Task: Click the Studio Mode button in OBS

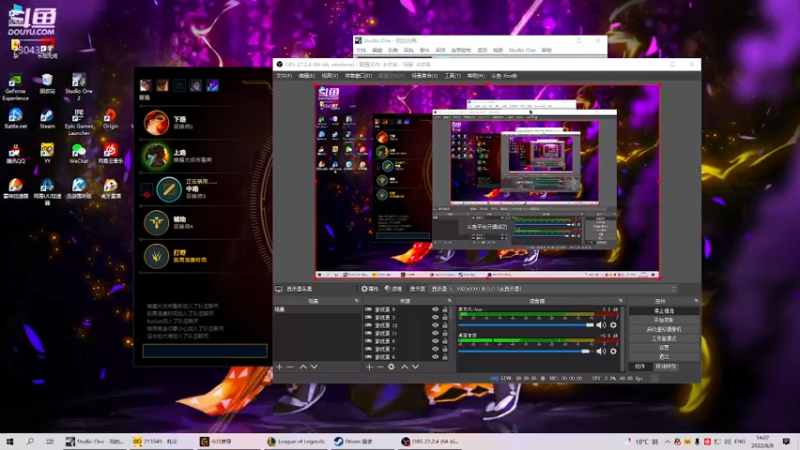Action: [x=664, y=338]
